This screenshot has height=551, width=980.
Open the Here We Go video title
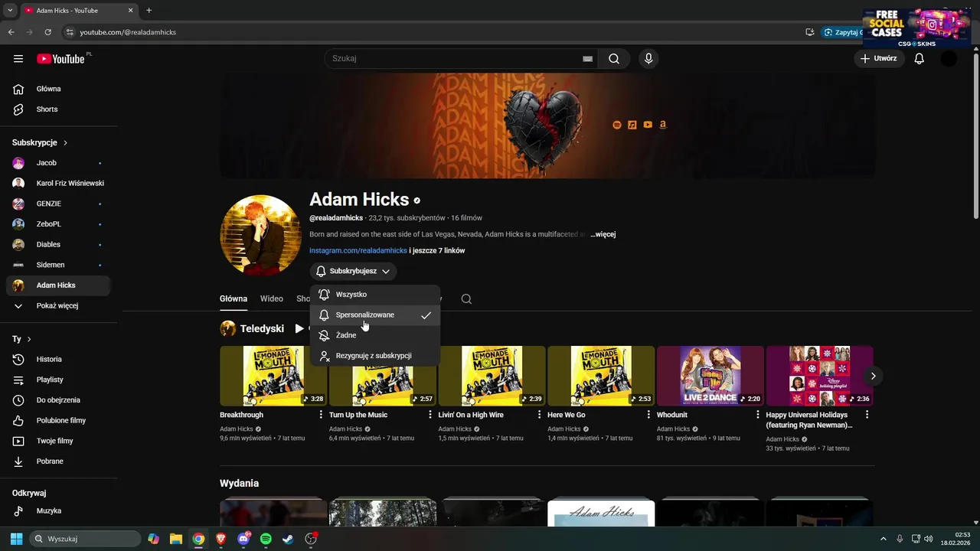coord(567,415)
